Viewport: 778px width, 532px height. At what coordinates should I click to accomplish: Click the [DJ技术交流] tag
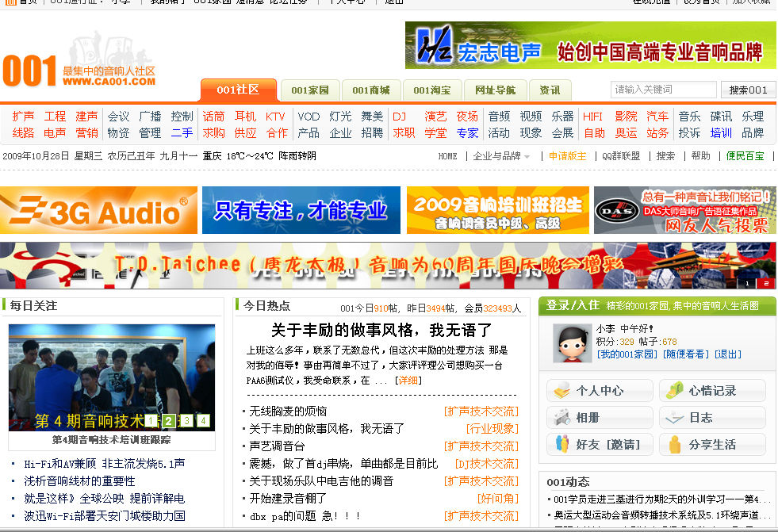pos(487,464)
